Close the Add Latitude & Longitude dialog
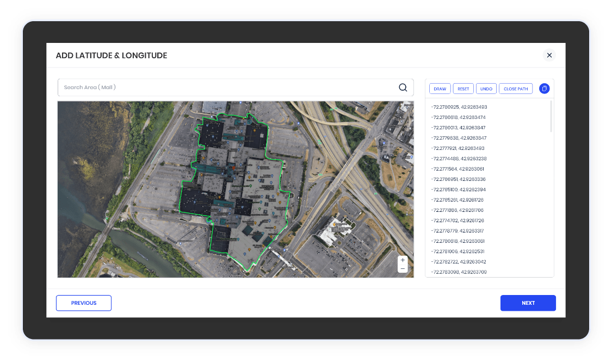This screenshot has width=612, height=364. click(x=549, y=55)
